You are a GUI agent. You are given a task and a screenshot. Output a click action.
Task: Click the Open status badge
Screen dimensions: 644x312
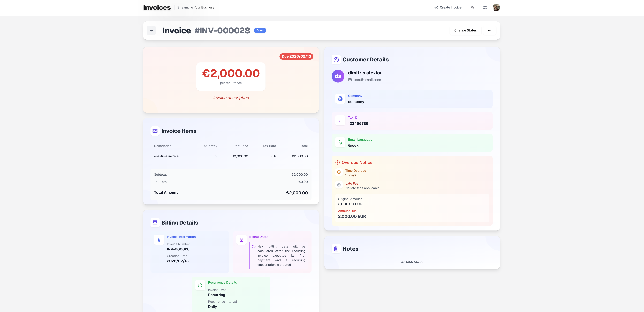(x=260, y=30)
